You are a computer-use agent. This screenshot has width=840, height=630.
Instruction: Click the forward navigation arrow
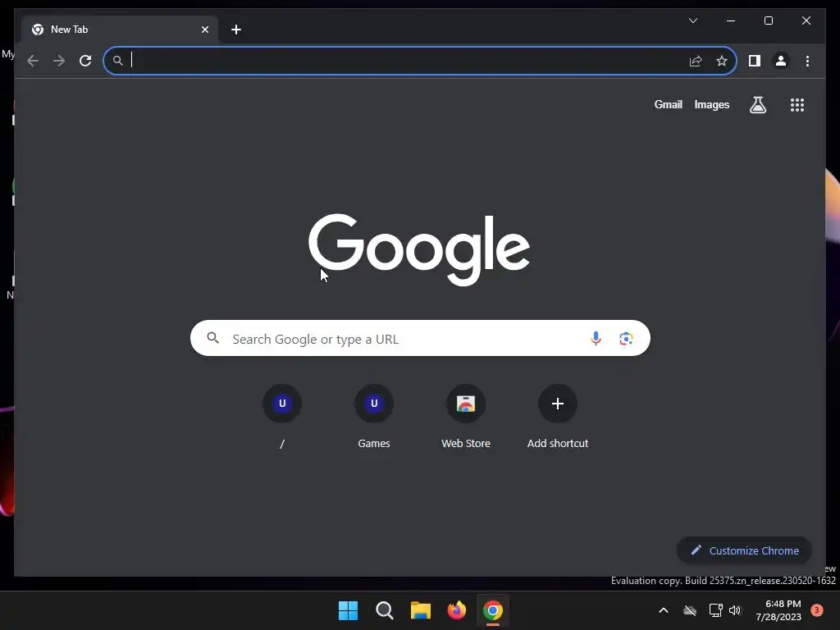pyautogui.click(x=59, y=61)
